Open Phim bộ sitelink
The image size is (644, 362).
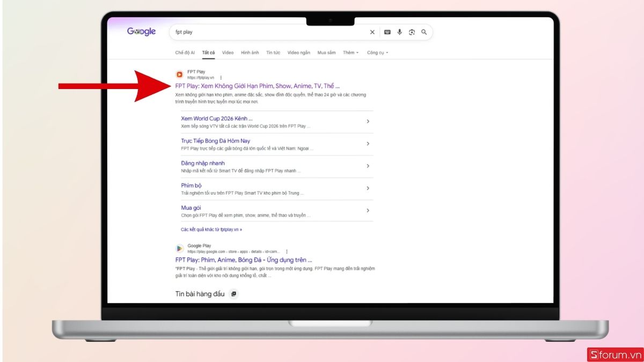point(192,186)
